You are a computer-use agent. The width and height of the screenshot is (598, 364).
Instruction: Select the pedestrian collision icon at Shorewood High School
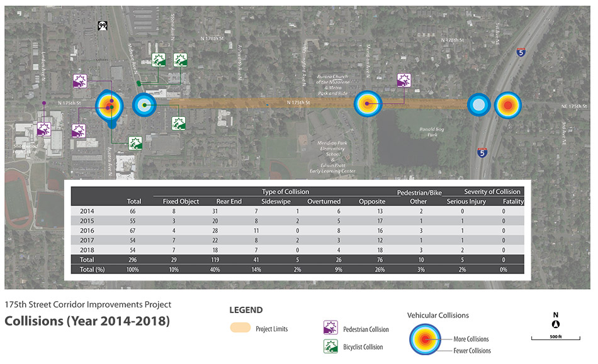coord(44,130)
